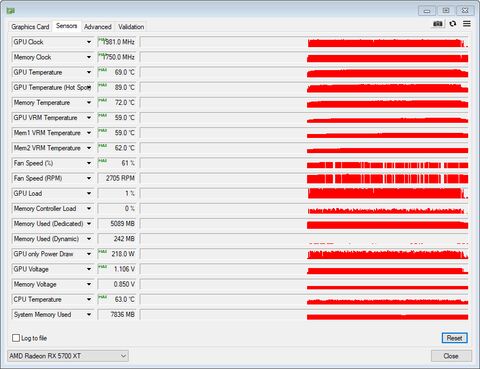Select the Sensors tab
Viewport: 480px width, 369px height.
66,26
